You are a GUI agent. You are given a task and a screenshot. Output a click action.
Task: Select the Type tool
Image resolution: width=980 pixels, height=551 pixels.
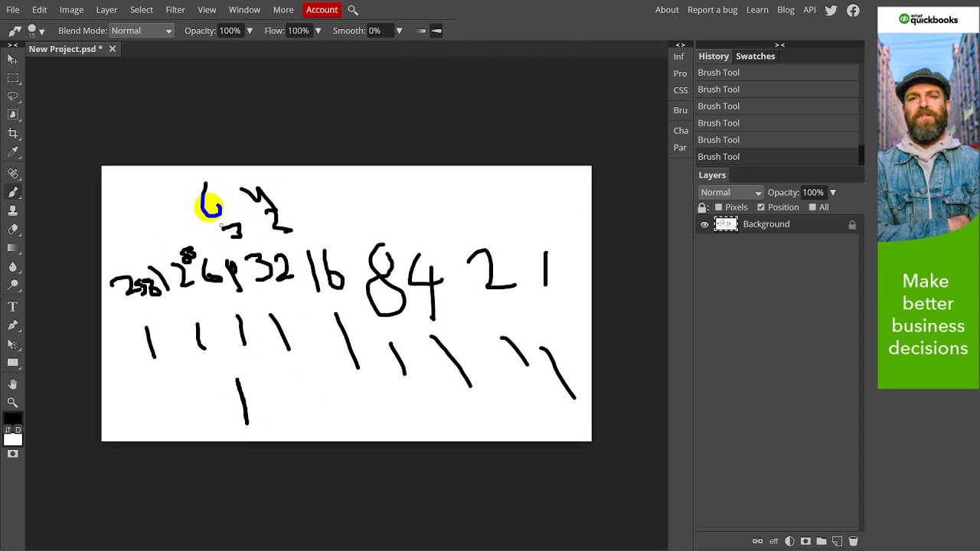click(x=13, y=307)
